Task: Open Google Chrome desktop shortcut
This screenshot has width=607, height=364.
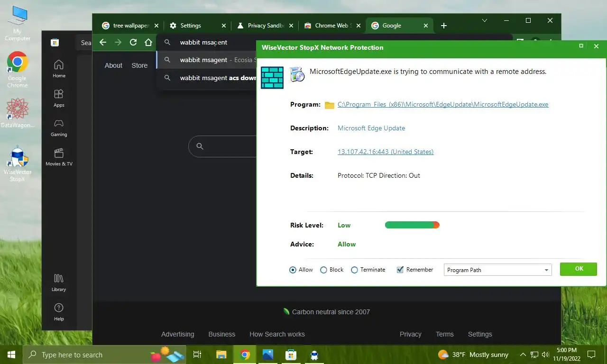Action: pyautogui.click(x=18, y=69)
